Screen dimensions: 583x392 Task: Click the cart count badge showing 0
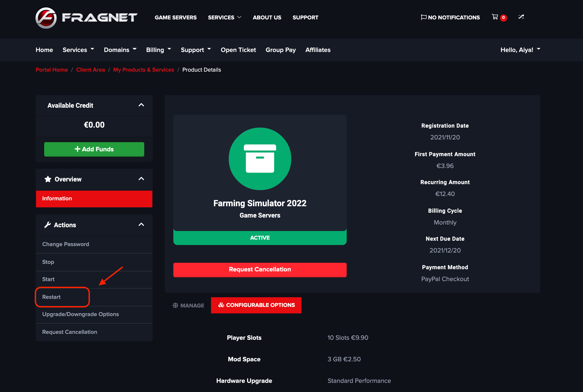(x=503, y=18)
